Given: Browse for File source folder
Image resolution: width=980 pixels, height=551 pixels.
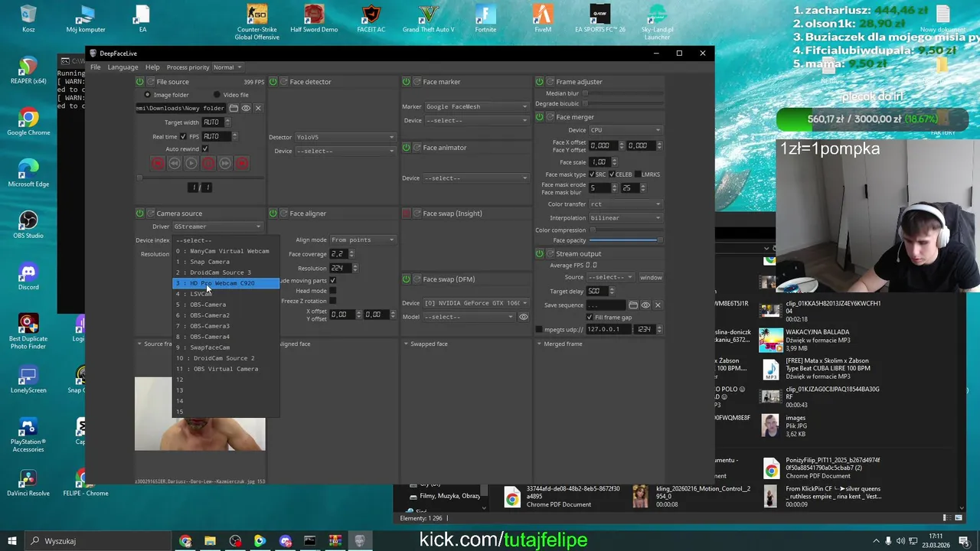Looking at the screenshot, I should click(x=234, y=109).
